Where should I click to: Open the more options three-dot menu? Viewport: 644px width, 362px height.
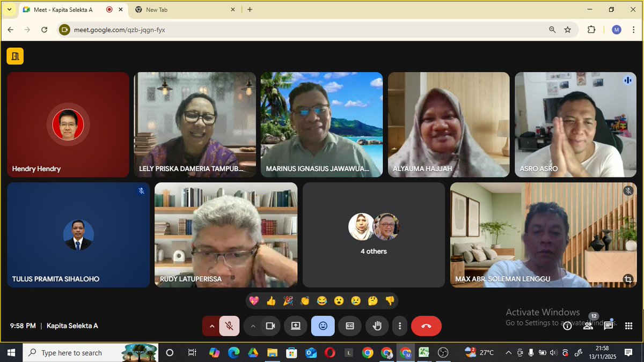coord(399,326)
